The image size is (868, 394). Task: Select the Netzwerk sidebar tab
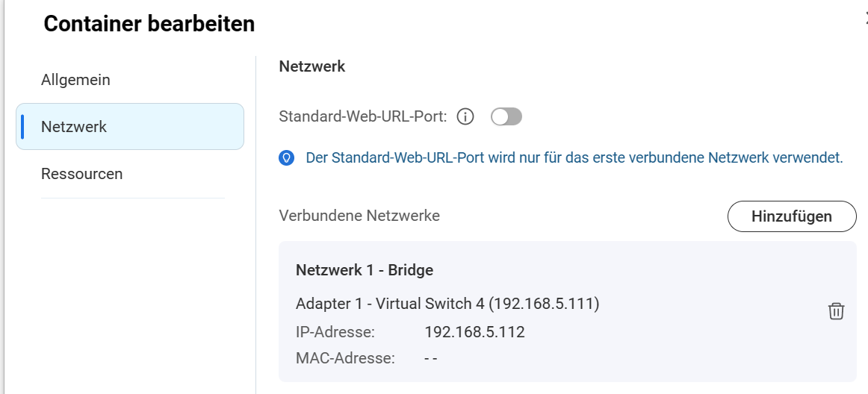tap(74, 127)
